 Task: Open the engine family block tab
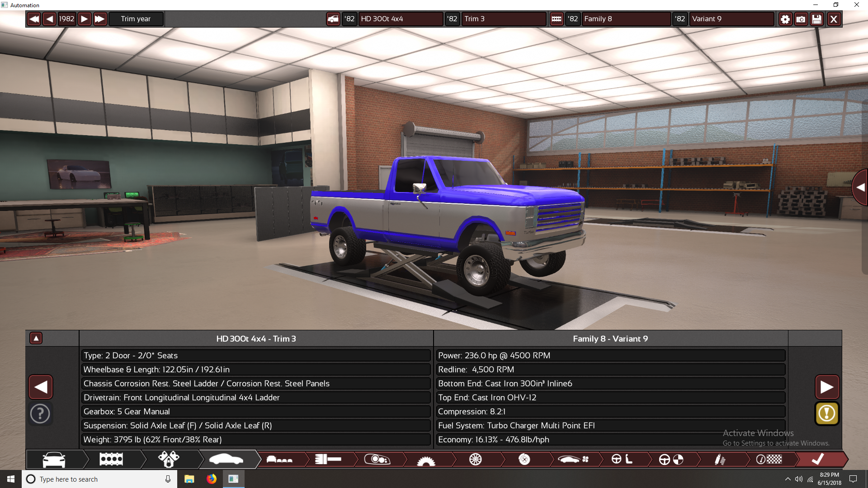pyautogui.click(x=111, y=460)
